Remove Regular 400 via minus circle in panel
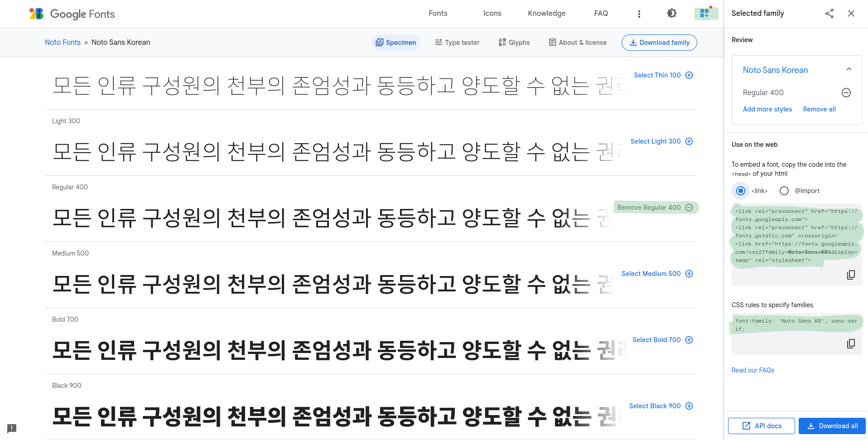The width and height of the screenshot is (868, 440). (x=846, y=93)
